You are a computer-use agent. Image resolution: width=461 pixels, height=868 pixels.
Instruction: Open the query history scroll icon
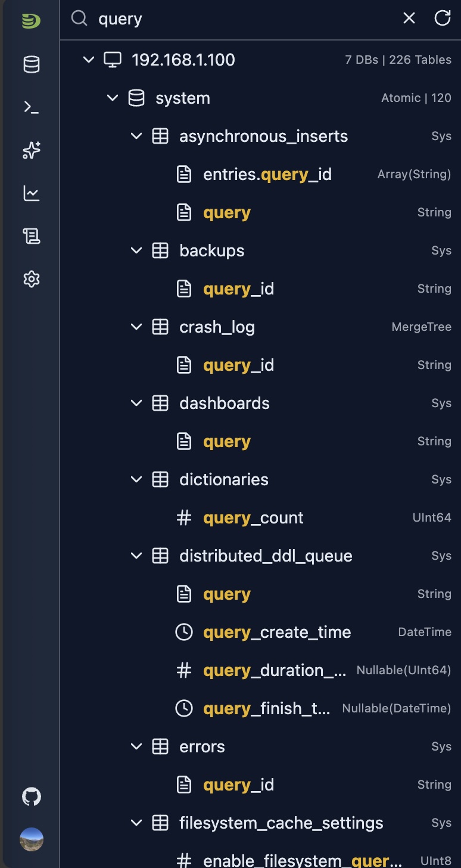click(31, 235)
